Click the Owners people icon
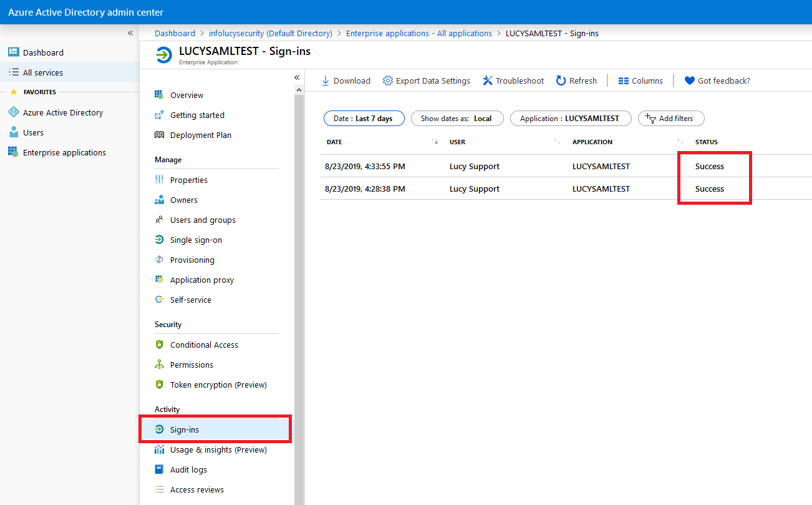Image resolution: width=812 pixels, height=505 pixels. coord(159,200)
